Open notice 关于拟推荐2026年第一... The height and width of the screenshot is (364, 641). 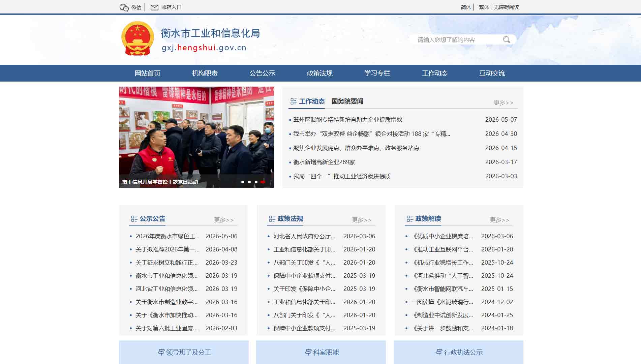coord(167,249)
